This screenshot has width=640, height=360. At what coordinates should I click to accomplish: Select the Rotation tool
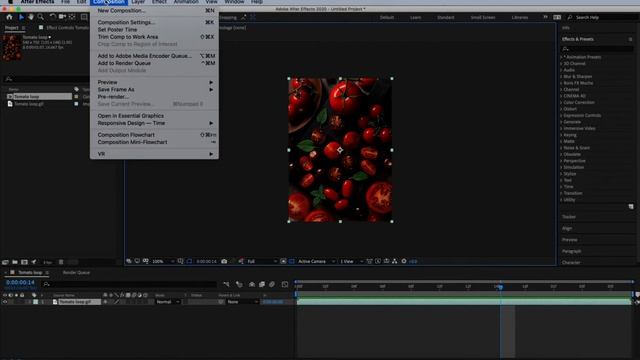click(x=53, y=17)
